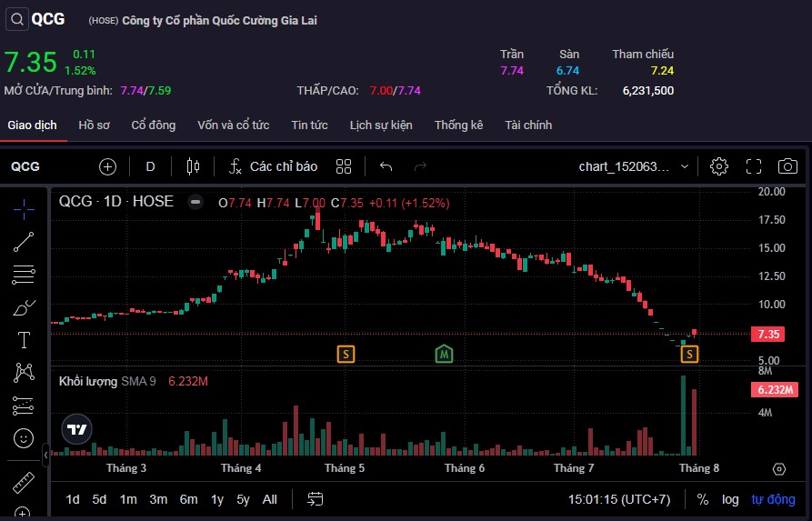This screenshot has height=521, width=812.
Task: Open the layout templates grid menu
Action: pos(343,166)
